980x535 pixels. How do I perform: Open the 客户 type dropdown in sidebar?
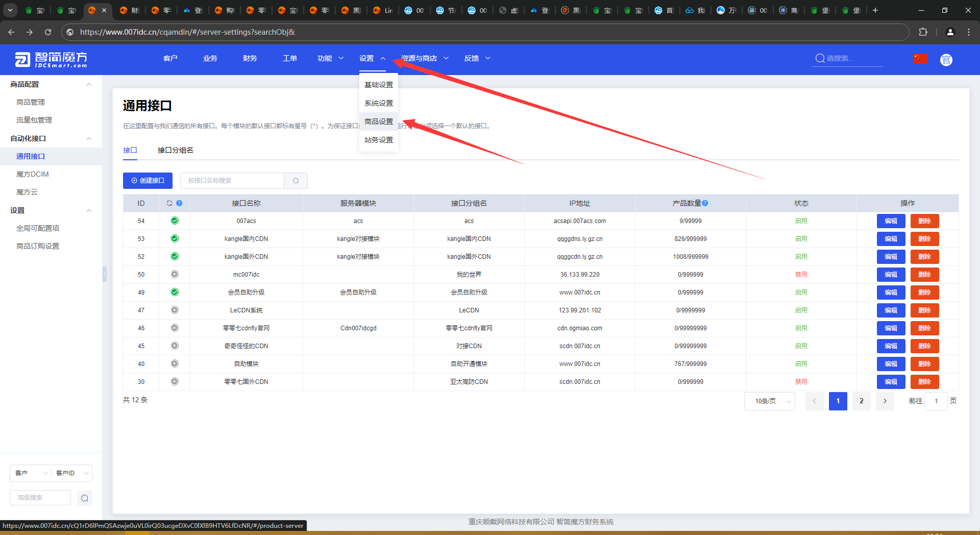tap(31, 473)
